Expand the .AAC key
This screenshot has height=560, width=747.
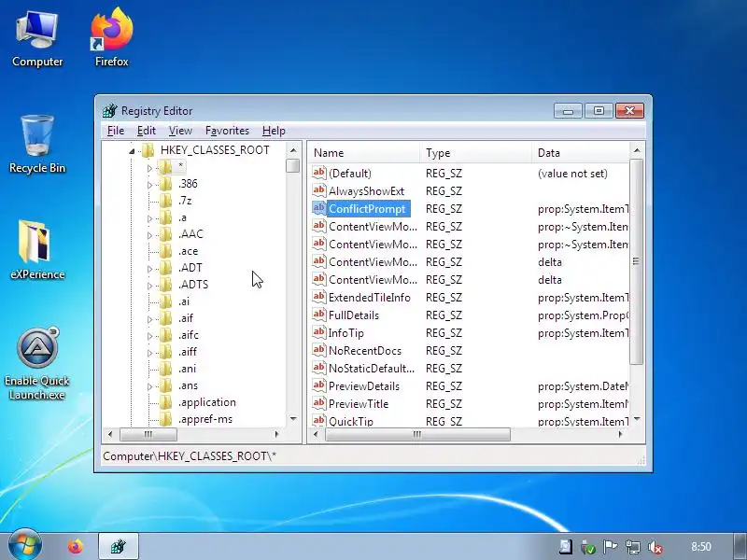click(x=149, y=235)
